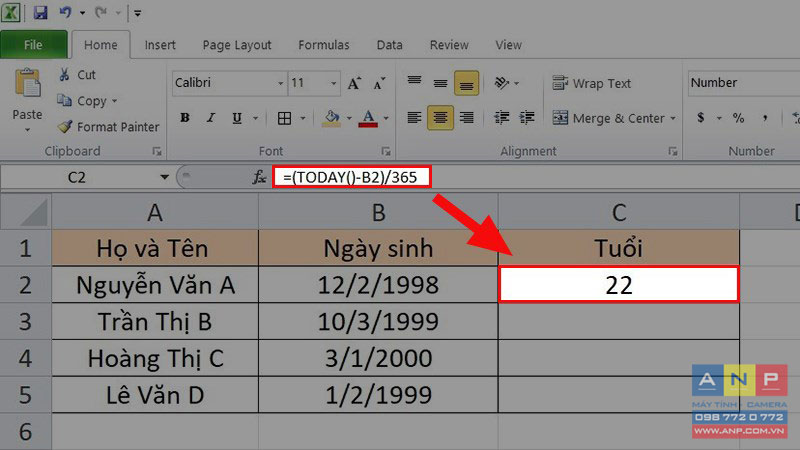
Task: Toggle Underline formatting
Action: 237,118
